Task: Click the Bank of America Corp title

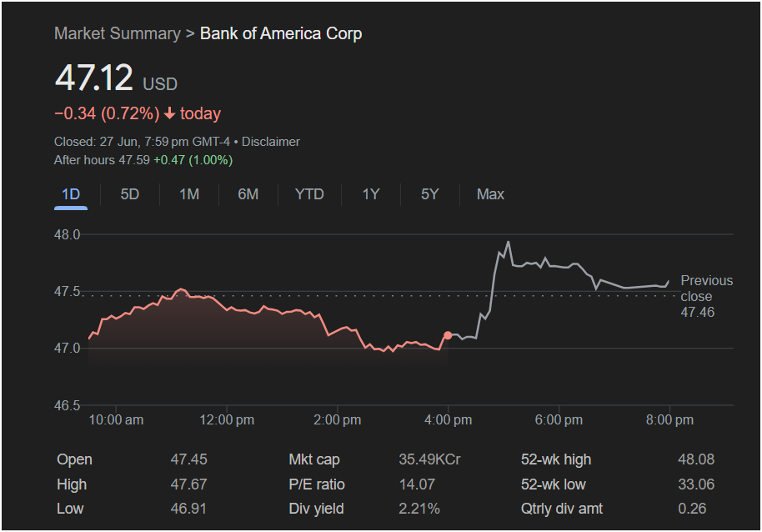Action: (281, 33)
